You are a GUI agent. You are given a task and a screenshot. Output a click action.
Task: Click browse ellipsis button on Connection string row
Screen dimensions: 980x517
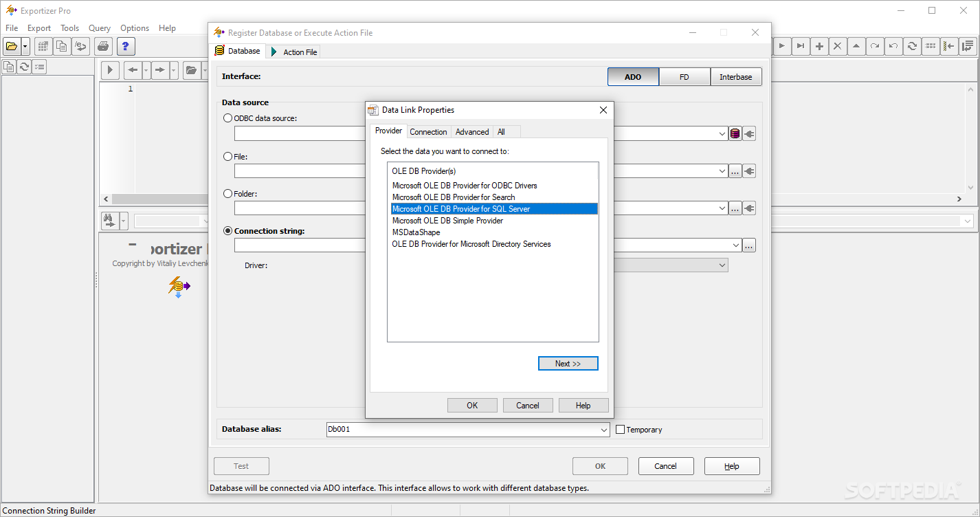[749, 245]
